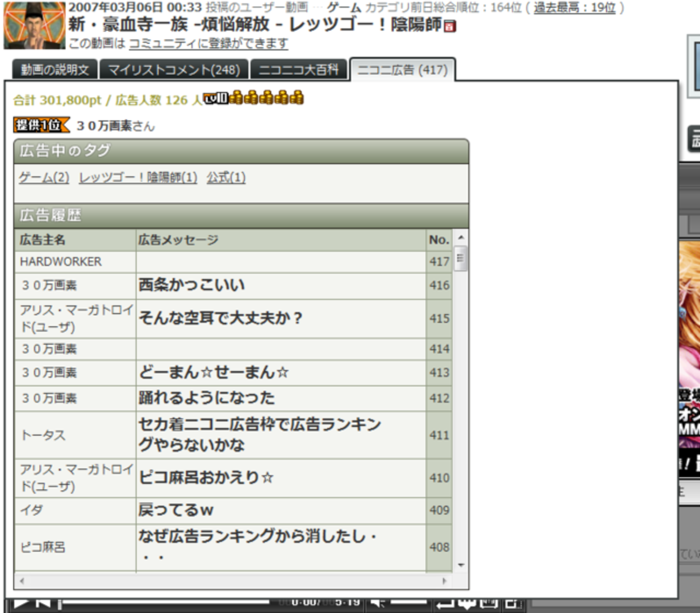
Task: Select advertiser ピコ麻呂 in row 408
Action: (x=43, y=547)
